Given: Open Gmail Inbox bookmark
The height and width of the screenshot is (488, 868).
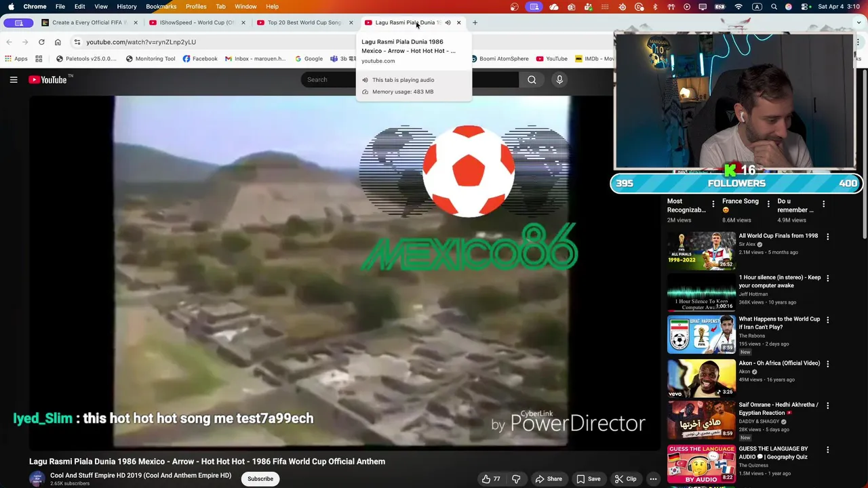Looking at the screenshot, I should [x=255, y=59].
